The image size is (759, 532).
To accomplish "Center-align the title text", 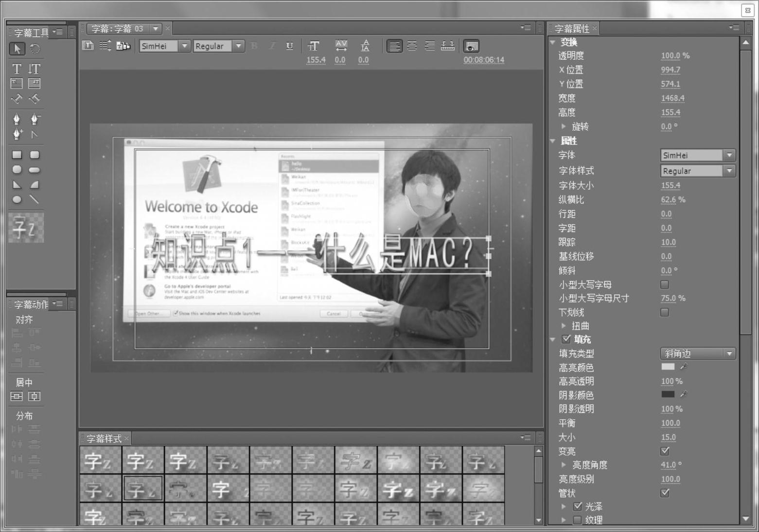I will (x=412, y=46).
